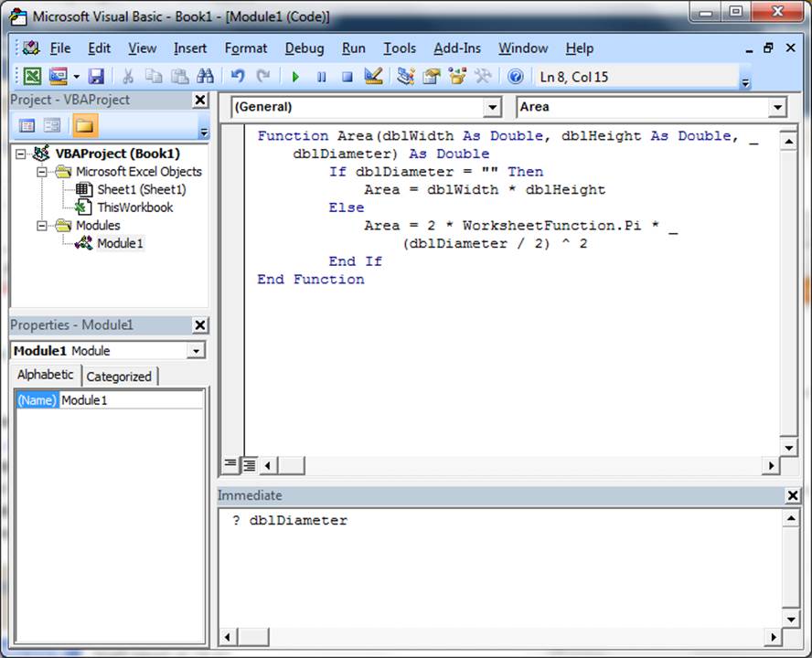This screenshot has width=812, height=658.
Task: Click the Break pause icon
Action: point(322,77)
